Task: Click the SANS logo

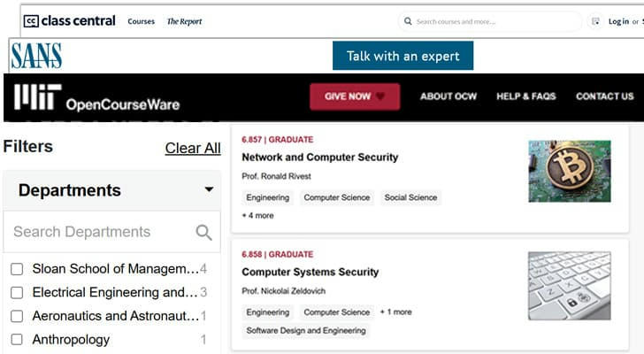Action: coord(36,57)
